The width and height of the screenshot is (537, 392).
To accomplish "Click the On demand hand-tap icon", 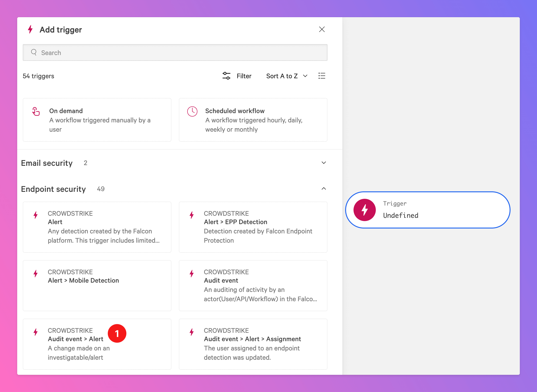I will 36,111.
